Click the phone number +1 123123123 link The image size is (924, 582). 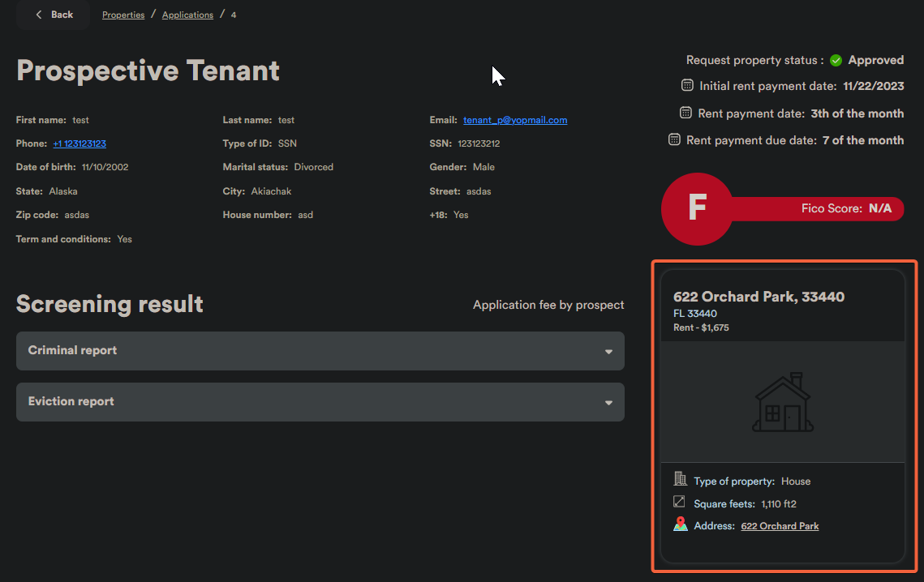[x=80, y=143]
